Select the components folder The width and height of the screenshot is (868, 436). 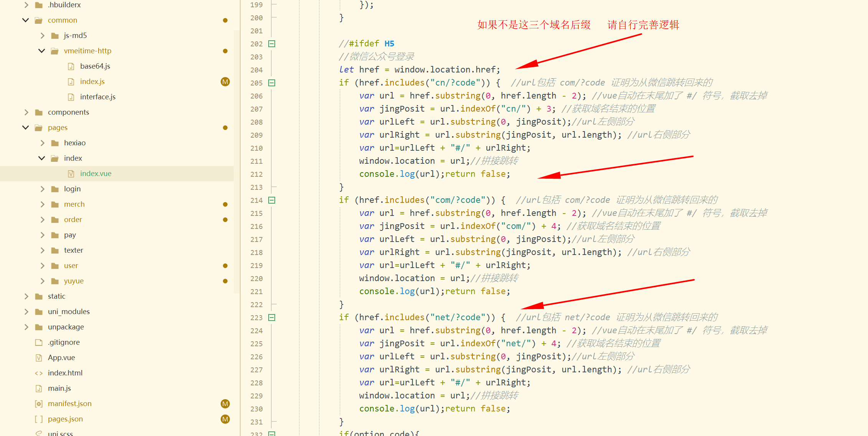(68, 112)
